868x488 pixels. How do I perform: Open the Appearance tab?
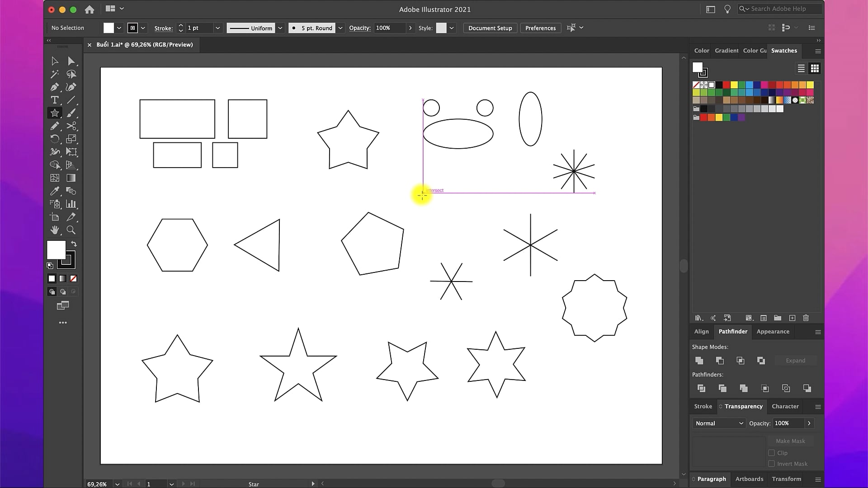pos(773,332)
